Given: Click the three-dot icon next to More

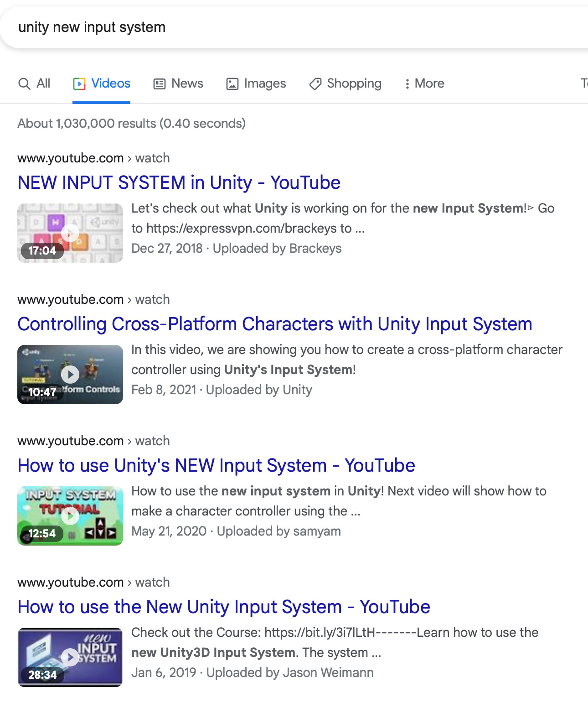Looking at the screenshot, I should coord(407,84).
